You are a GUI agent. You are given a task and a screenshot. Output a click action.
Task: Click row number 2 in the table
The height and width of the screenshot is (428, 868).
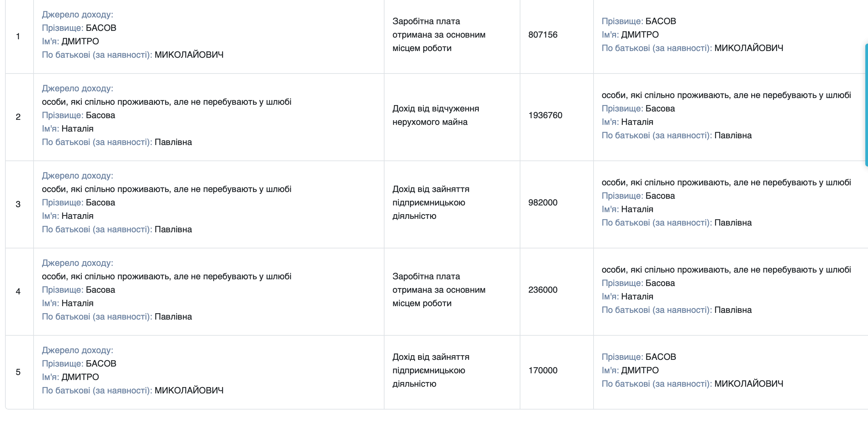coord(18,117)
